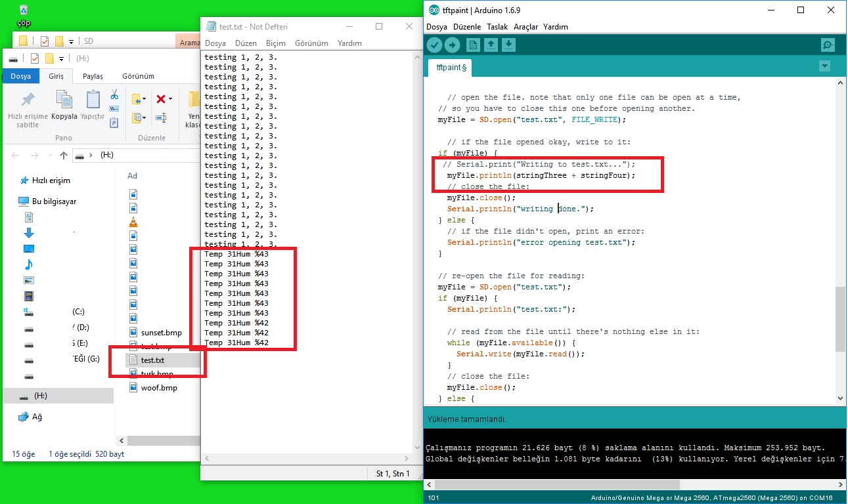This screenshot has height=504, width=848.
Task: Create a new Arduino sketch
Action: coord(473,45)
